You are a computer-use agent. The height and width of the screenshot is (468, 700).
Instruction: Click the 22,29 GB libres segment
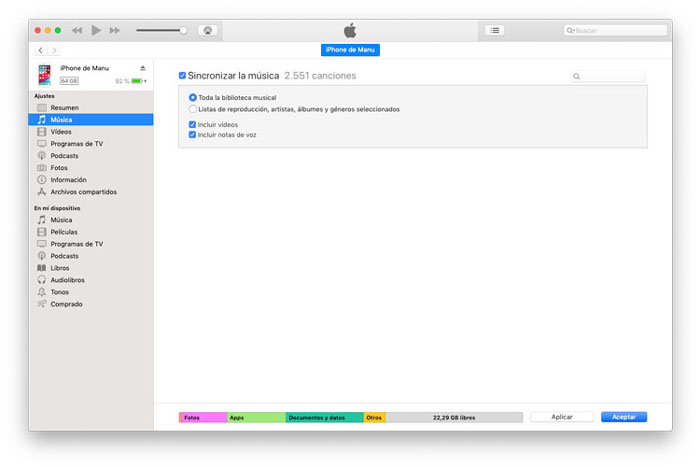[454, 418]
